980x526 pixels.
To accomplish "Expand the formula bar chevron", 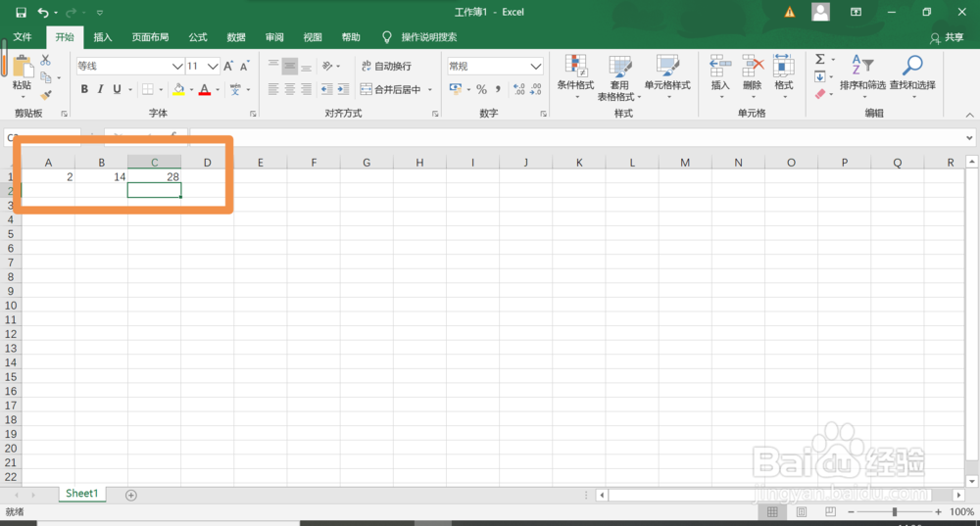I will coord(969,137).
